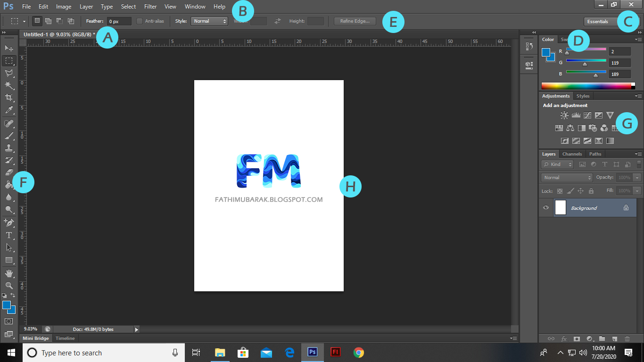Switch to the Channels tab
Screen dimensions: 644x362
(x=572, y=154)
